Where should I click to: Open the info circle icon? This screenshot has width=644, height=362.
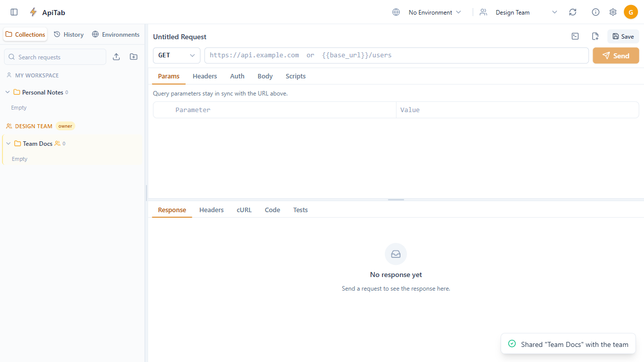[x=596, y=12]
